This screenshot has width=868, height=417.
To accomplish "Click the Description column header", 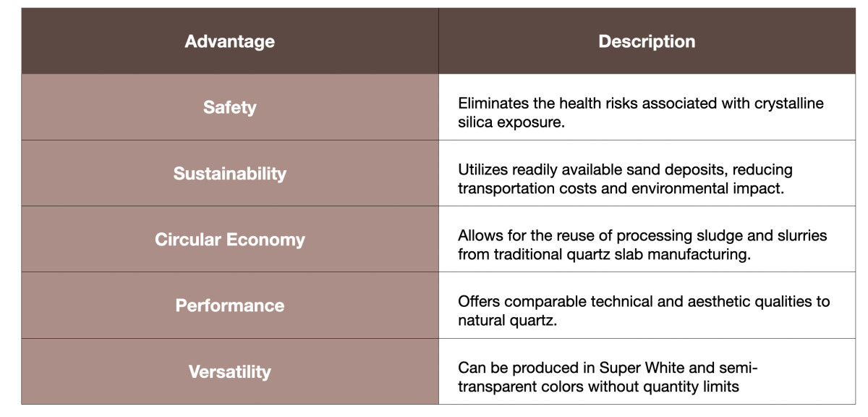I will click(647, 41).
